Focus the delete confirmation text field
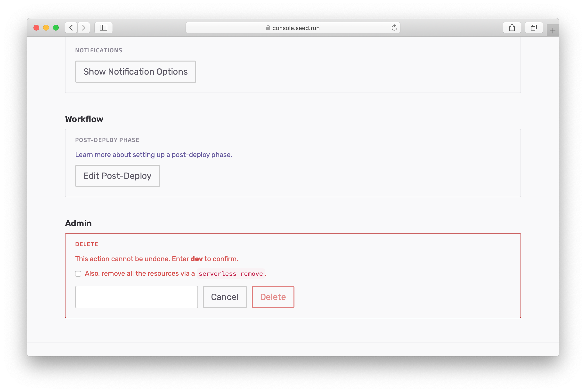Screen dimensions: 586x392 tap(136, 297)
